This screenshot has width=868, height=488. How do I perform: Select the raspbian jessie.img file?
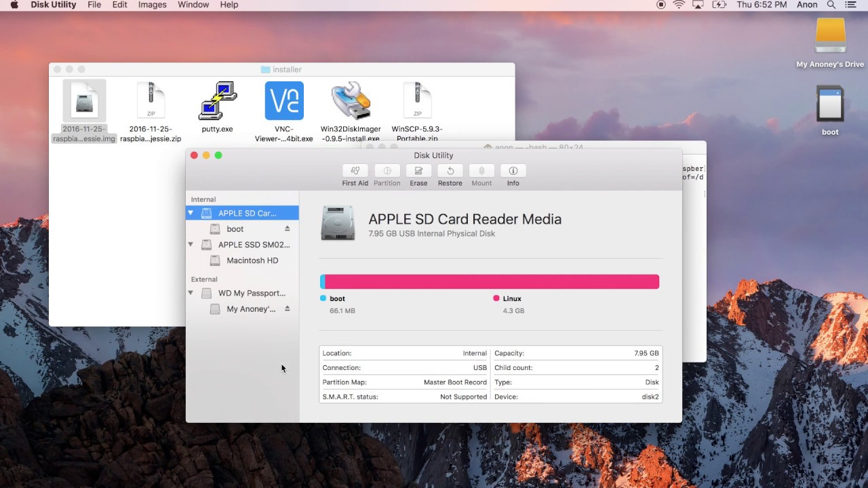[85, 112]
